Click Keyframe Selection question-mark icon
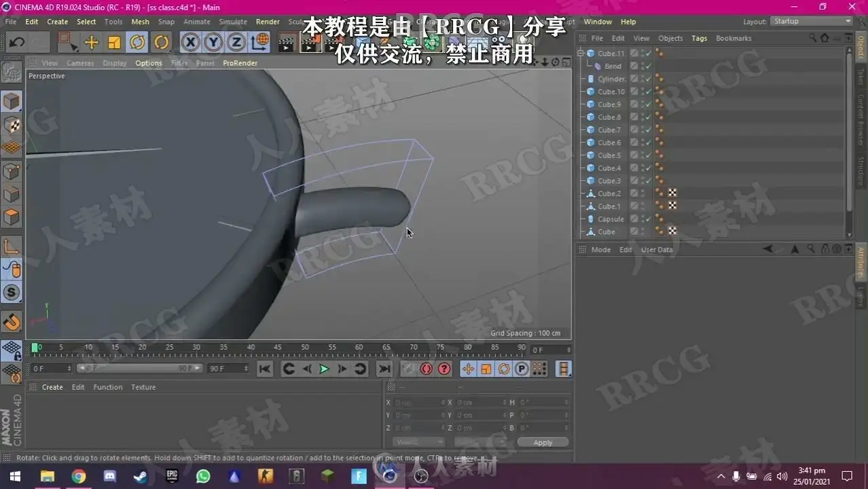Screen dimensions: 868x489 [444, 369]
